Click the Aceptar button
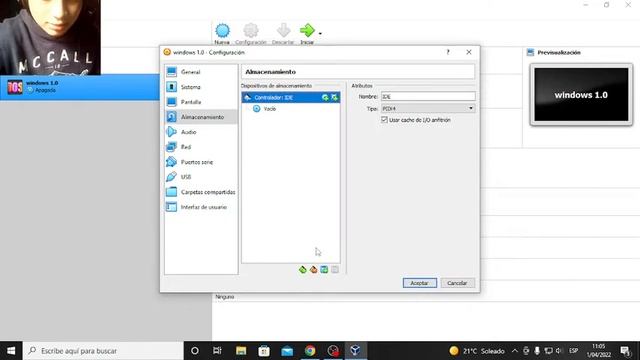The width and height of the screenshot is (640, 360). pyautogui.click(x=420, y=283)
